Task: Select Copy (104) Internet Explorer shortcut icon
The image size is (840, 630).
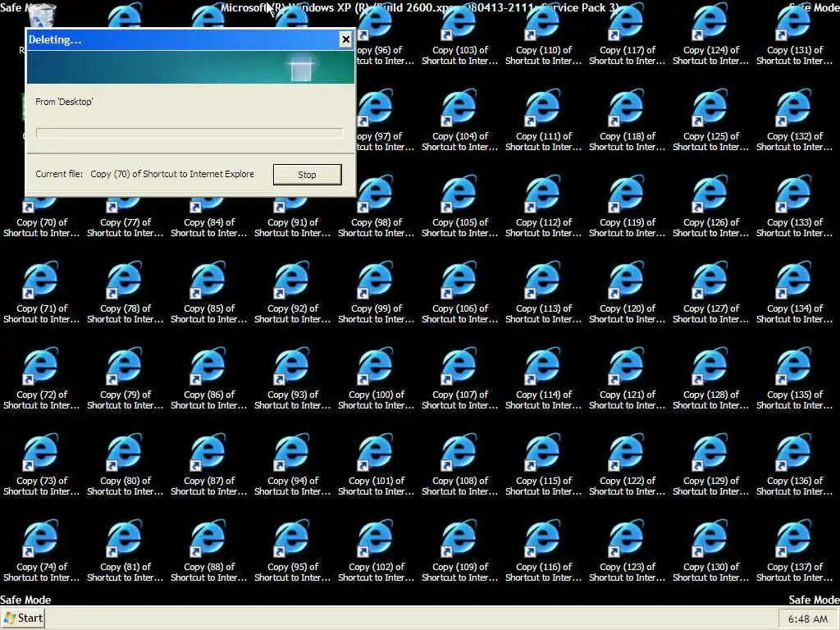Action: tap(459, 107)
